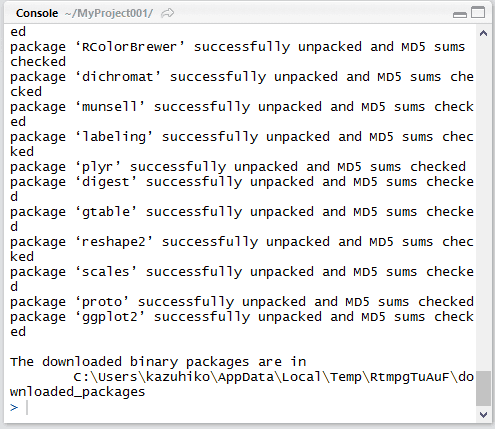This screenshot has width=495, height=429.
Task: Select the Console tab
Action: [37, 13]
